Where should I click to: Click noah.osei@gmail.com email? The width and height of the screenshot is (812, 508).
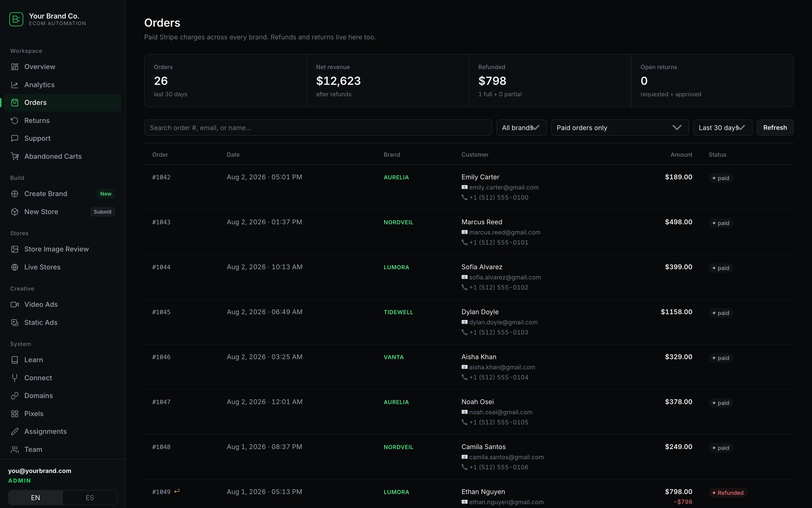coord(500,412)
